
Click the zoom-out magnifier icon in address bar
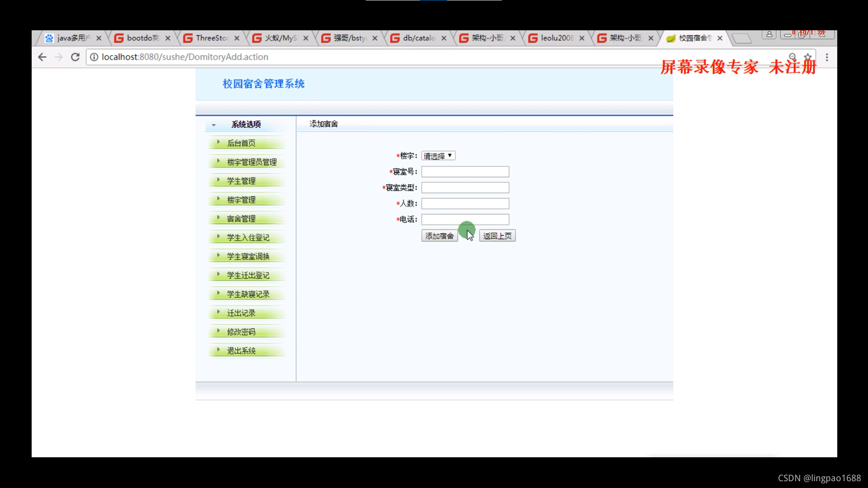click(793, 57)
